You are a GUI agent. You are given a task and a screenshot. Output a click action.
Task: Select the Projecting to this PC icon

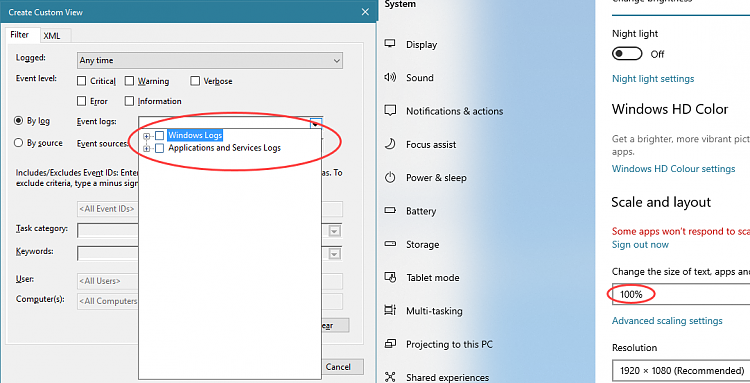tap(390, 344)
